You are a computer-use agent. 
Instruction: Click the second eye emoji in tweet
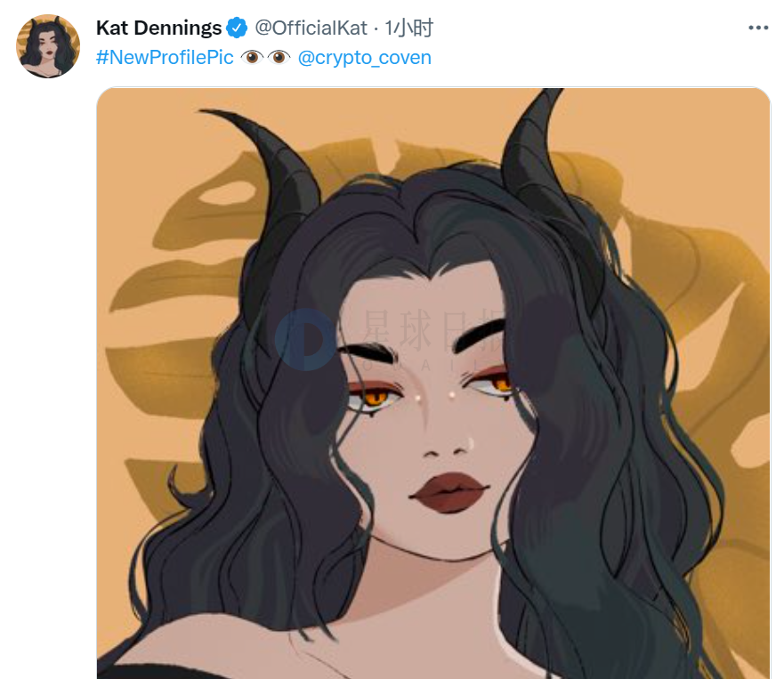pos(279,58)
